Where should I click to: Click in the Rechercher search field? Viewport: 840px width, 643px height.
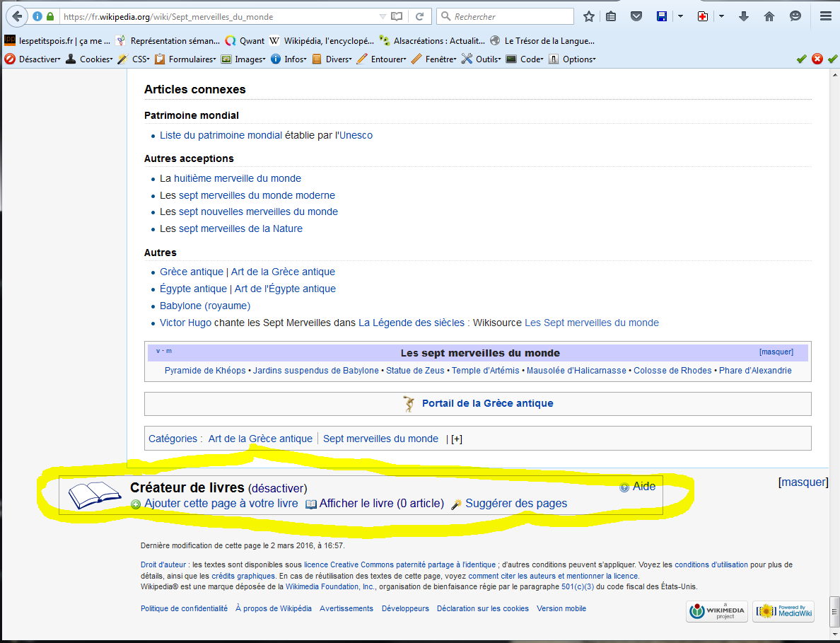(511, 16)
